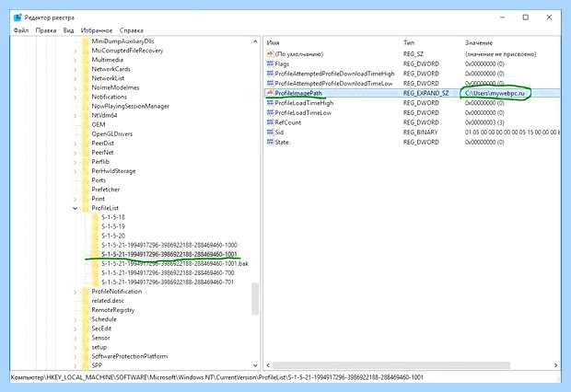Screen dimensions: 571x392
Task: Open the Избранное menu
Action: (97, 30)
